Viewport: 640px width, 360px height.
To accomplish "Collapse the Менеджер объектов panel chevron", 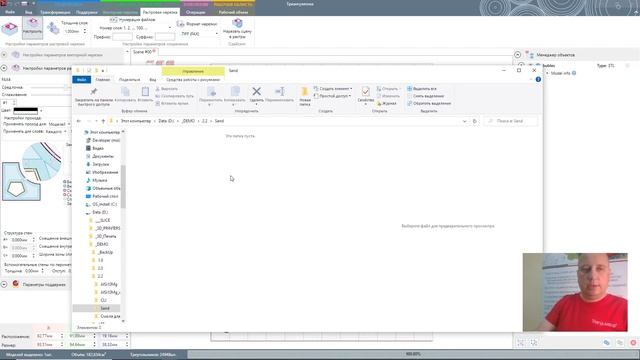I will pyautogui.click(x=518, y=55).
